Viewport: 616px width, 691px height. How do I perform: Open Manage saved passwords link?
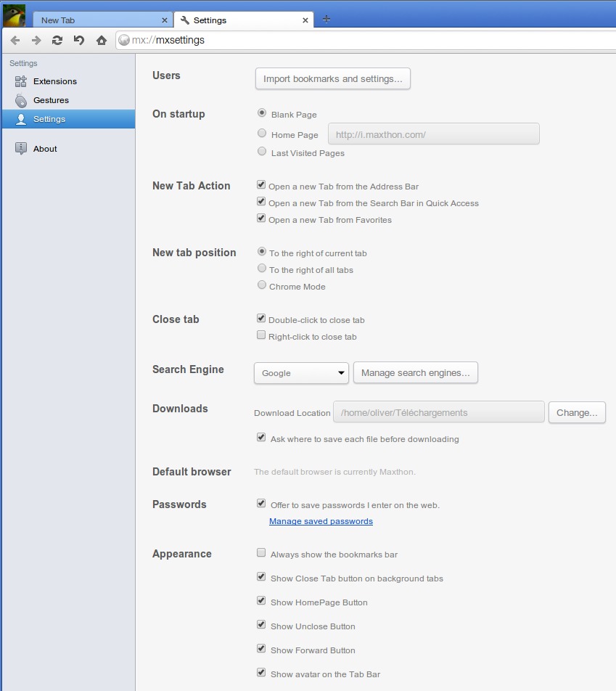point(321,521)
